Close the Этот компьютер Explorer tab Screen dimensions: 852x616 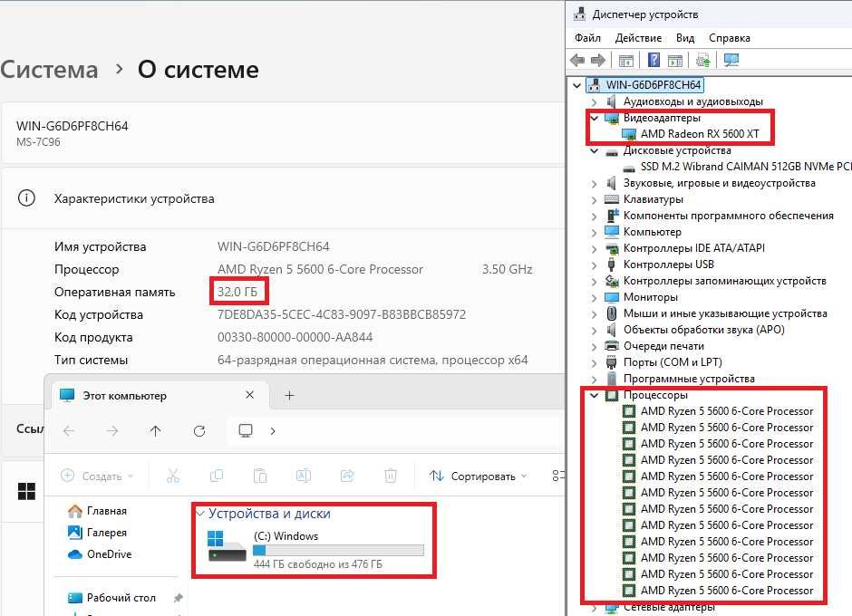pyautogui.click(x=250, y=395)
